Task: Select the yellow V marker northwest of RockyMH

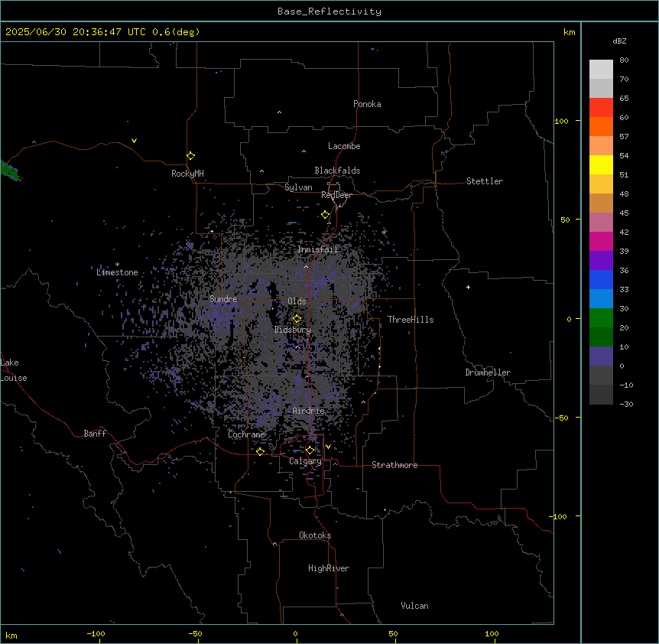Action: coord(134,141)
